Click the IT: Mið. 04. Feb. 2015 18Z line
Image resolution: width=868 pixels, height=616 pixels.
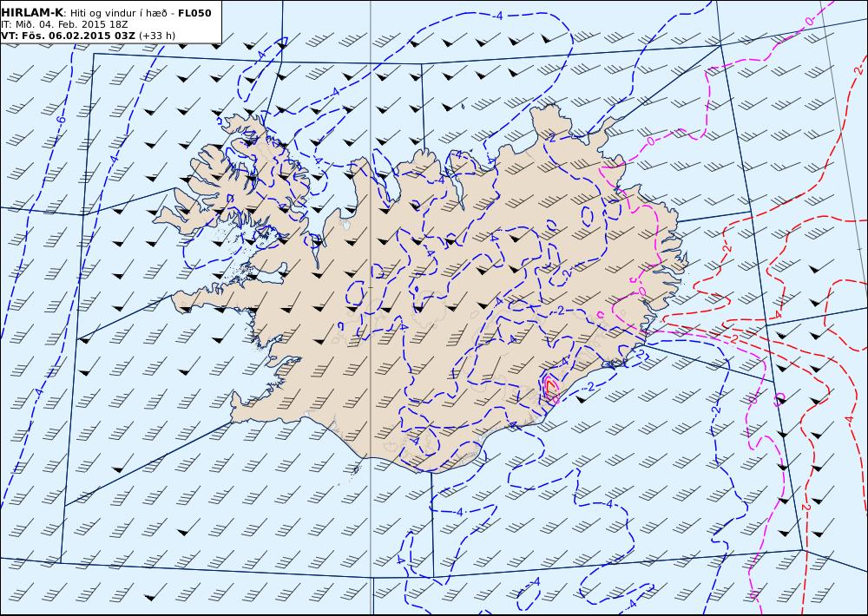tap(64, 24)
